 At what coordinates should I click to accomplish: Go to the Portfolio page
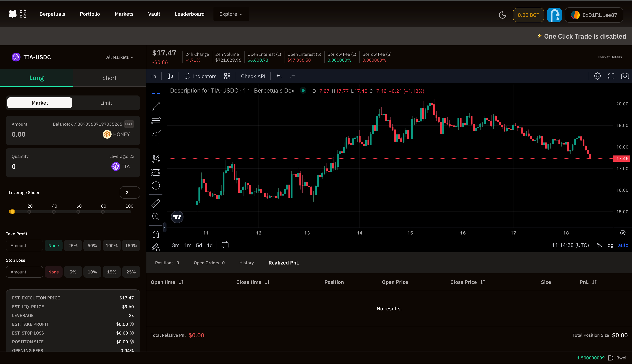(x=90, y=14)
